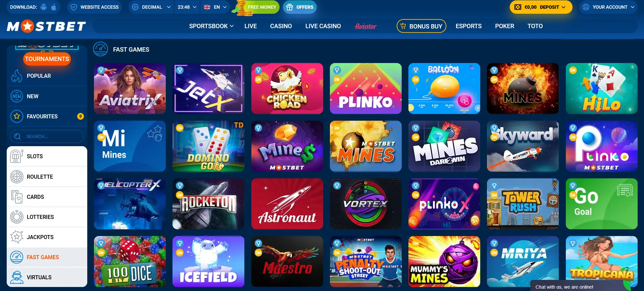Open the Lotteries category icon
The height and width of the screenshot is (291, 644).
(16, 217)
